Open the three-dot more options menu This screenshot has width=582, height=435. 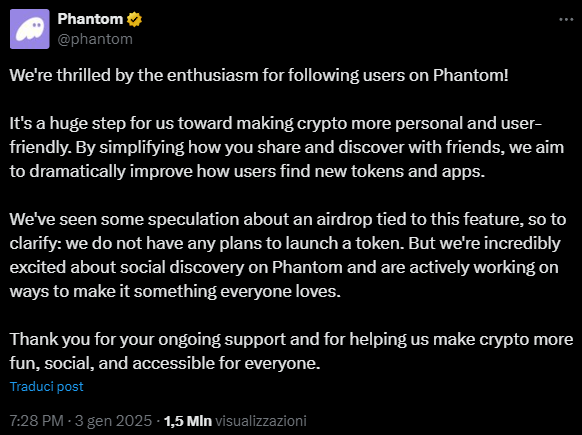tap(566, 19)
